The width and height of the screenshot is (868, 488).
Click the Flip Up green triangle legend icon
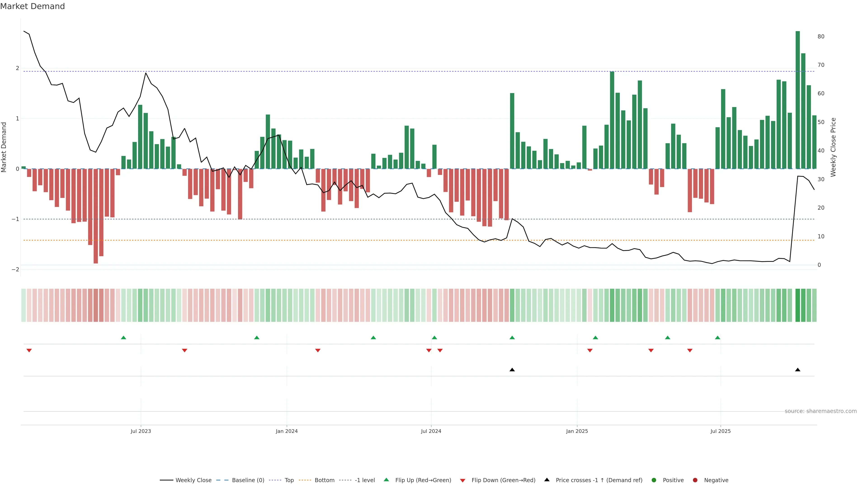tap(386, 480)
